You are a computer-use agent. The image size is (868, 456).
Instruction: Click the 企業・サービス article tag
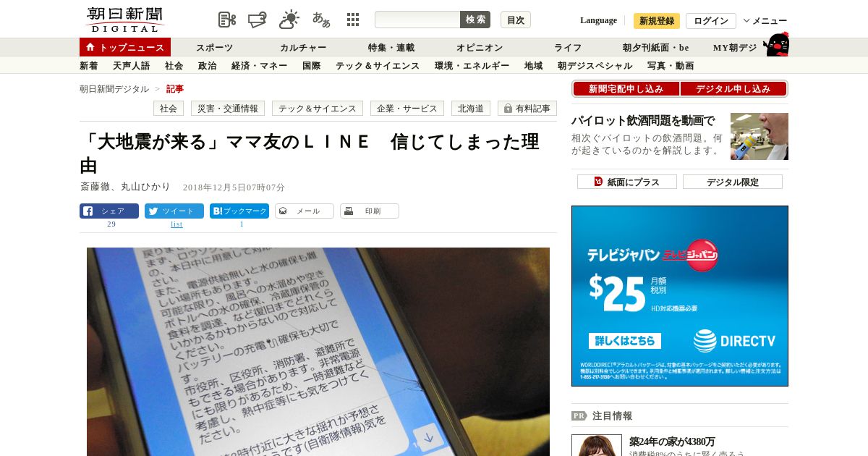[x=407, y=109]
